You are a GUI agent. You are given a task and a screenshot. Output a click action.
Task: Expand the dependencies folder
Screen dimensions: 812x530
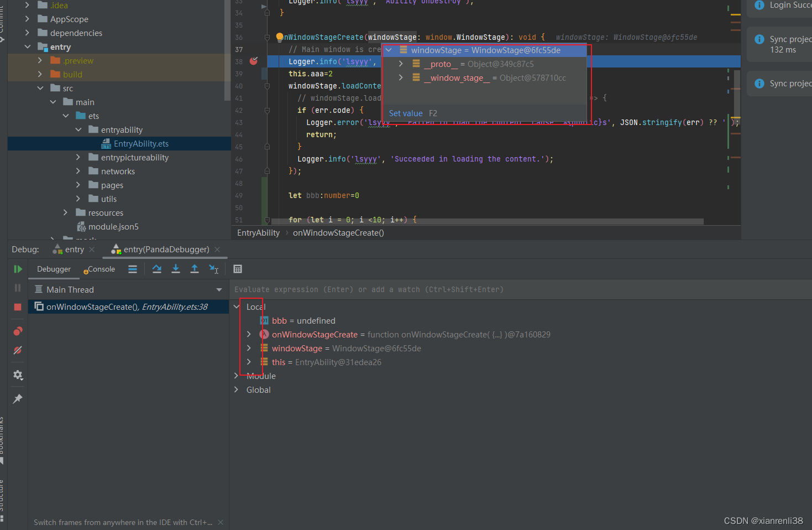click(27, 33)
